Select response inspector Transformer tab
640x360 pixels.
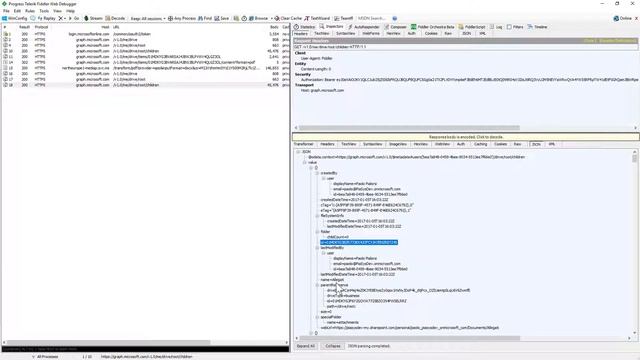pyautogui.click(x=304, y=144)
